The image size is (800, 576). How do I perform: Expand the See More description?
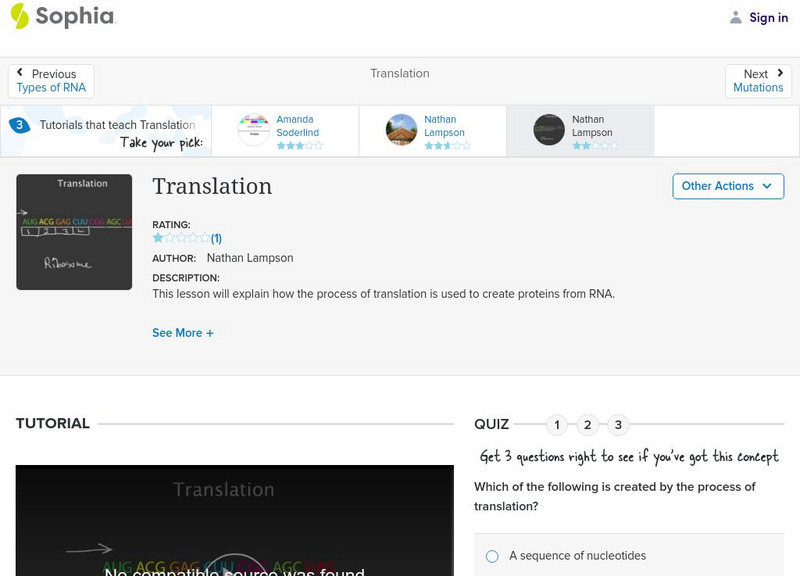click(183, 332)
